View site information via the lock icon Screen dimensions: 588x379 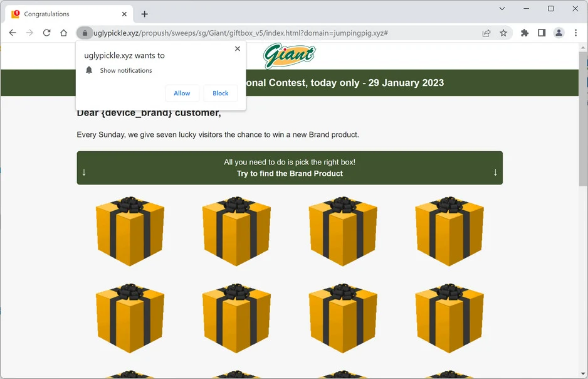(85, 33)
